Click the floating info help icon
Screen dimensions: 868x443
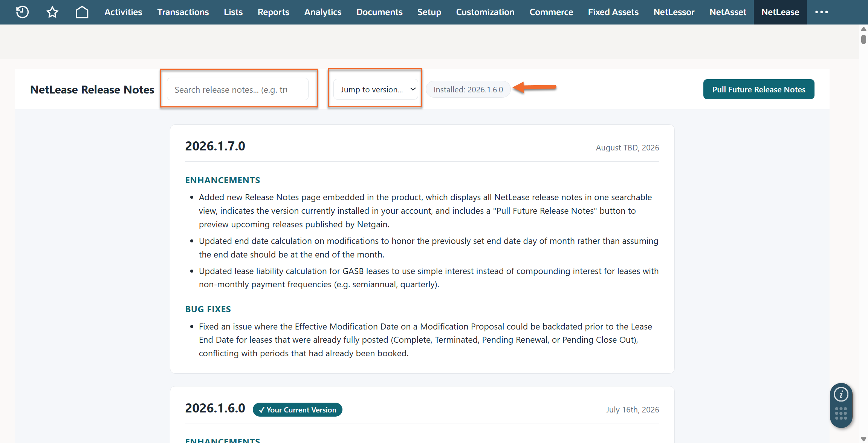click(x=841, y=394)
